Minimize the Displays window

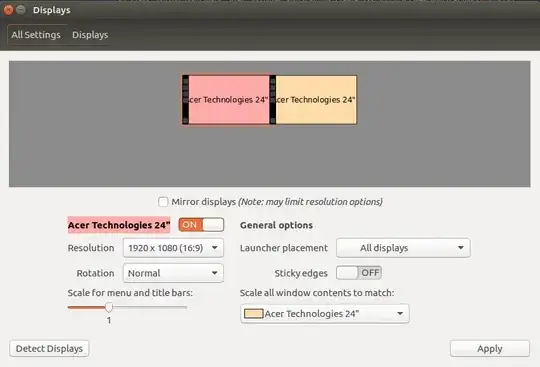pos(21,10)
